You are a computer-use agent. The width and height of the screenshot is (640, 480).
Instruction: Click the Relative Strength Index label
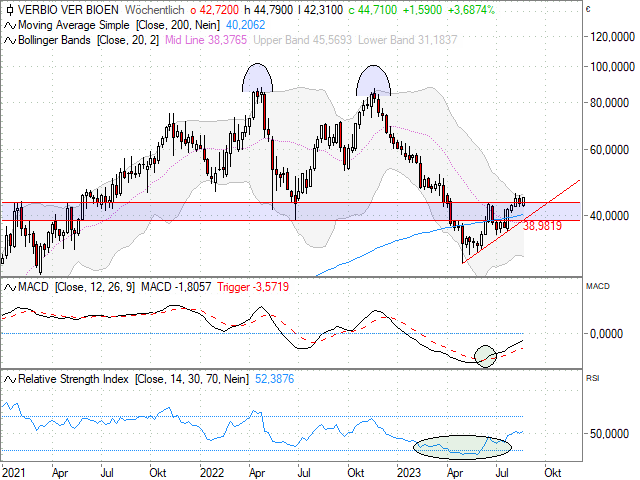click(x=73, y=379)
